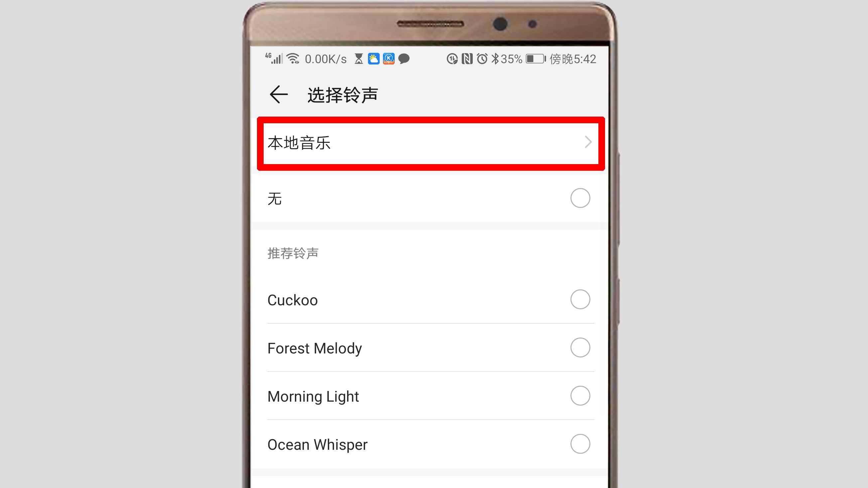Screen dimensions: 868x488
Task: Tap the back navigation arrow
Action: pyautogui.click(x=278, y=95)
